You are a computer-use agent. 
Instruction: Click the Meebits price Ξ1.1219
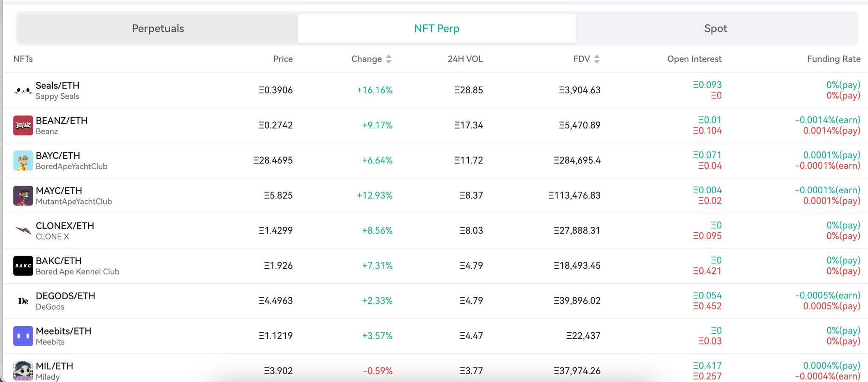coord(275,336)
